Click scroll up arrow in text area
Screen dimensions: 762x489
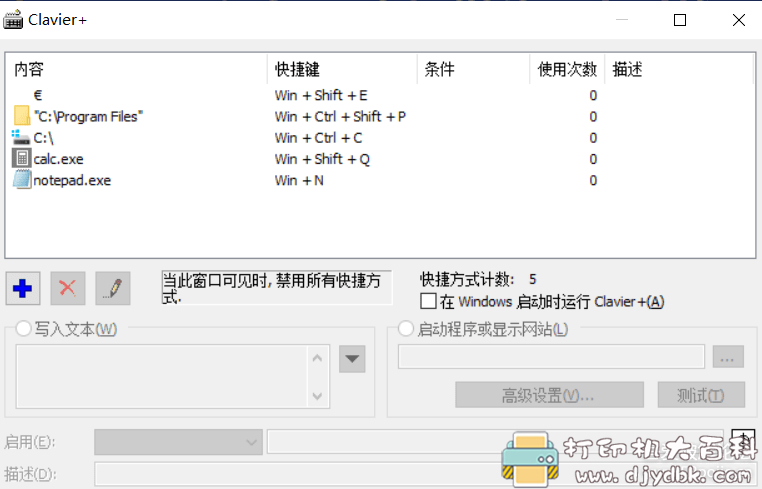coord(317,358)
